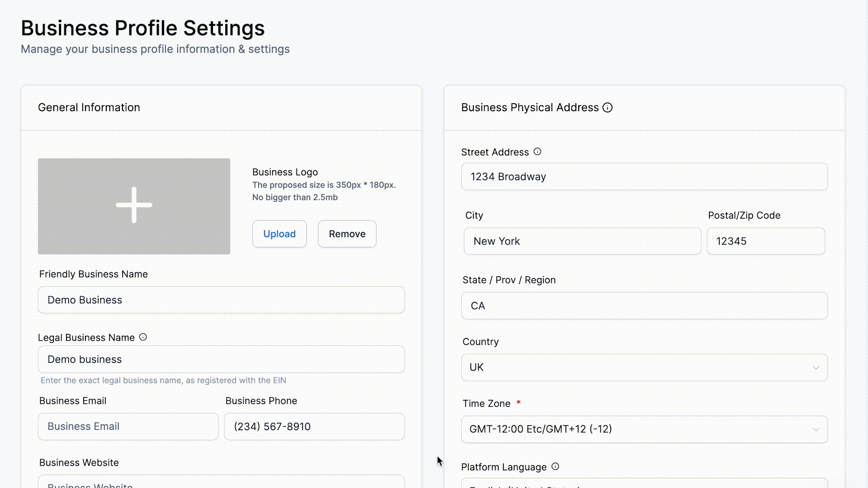Focus the State / Prov / Region field

[644, 306]
